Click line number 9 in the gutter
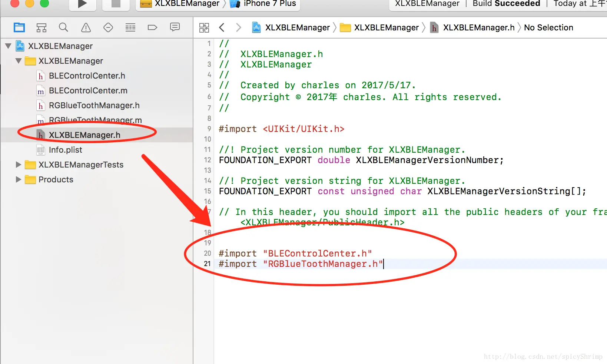 [x=209, y=129]
